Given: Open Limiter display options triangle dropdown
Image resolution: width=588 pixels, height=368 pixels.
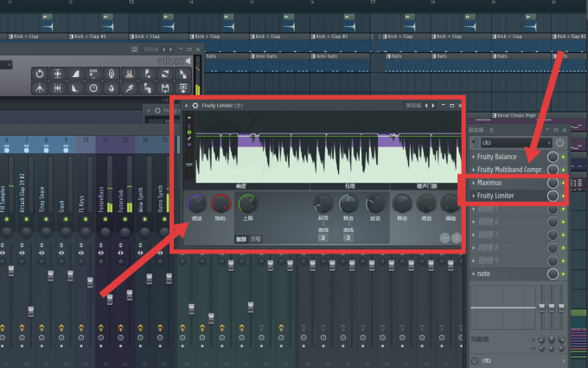Looking at the screenshot, I should pyautogui.click(x=189, y=118).
